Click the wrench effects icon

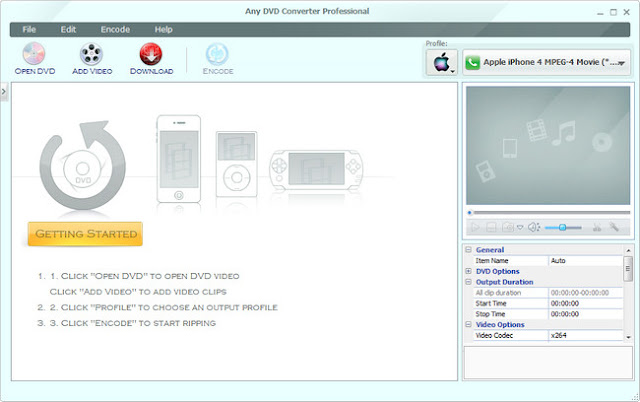614,227
